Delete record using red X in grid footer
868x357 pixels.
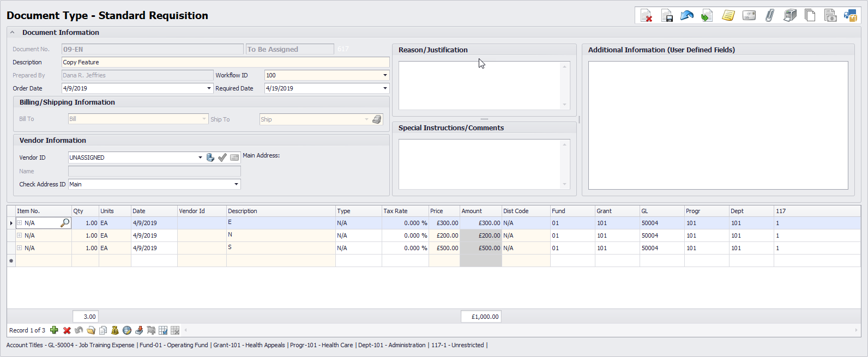coord(67,330)
